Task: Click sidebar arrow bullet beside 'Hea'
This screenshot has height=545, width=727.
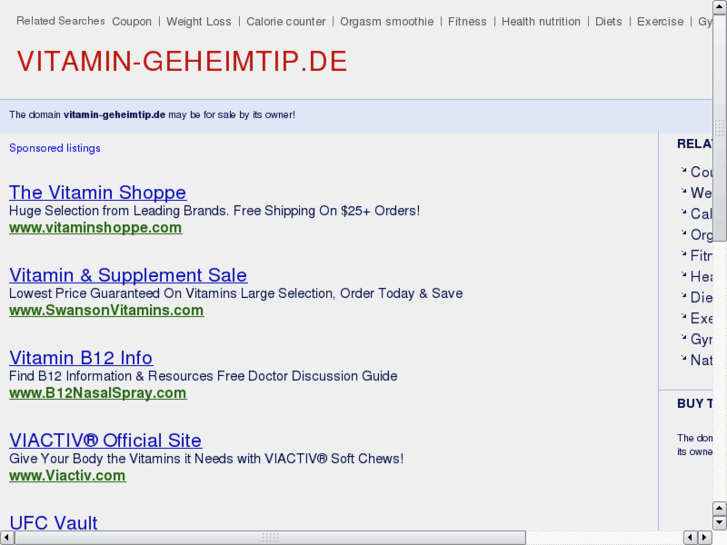Action: click(x=683, y=274)
